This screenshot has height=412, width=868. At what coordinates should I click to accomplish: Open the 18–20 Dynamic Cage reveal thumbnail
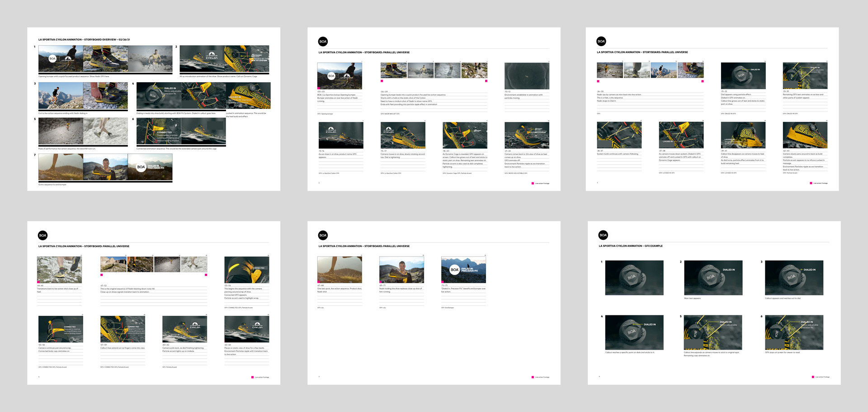coord(465,135)
